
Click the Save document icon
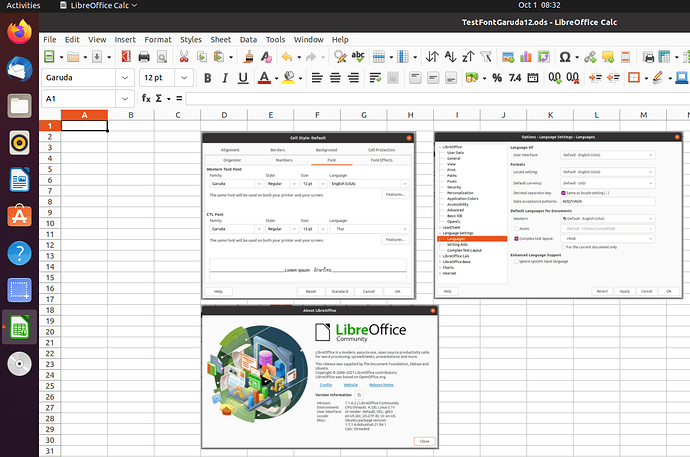(x=97, y=57)
